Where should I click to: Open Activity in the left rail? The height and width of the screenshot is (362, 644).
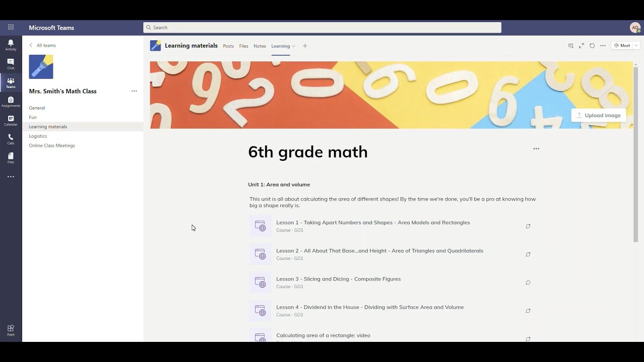click(x=11, y=45)
